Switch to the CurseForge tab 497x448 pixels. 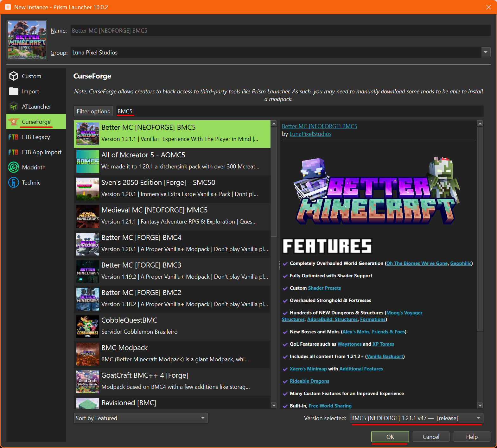coord(36,122)
